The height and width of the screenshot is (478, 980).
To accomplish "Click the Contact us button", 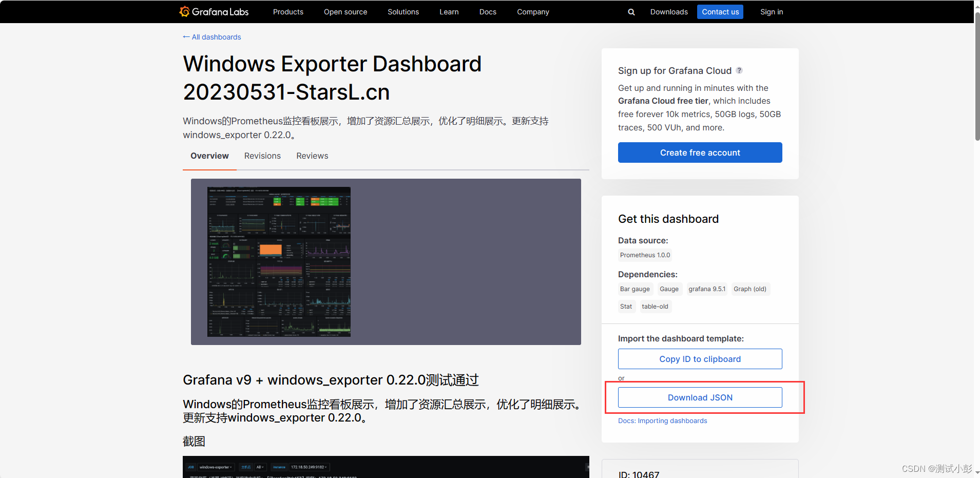I will pyautogui.click(x=720, y=12).
